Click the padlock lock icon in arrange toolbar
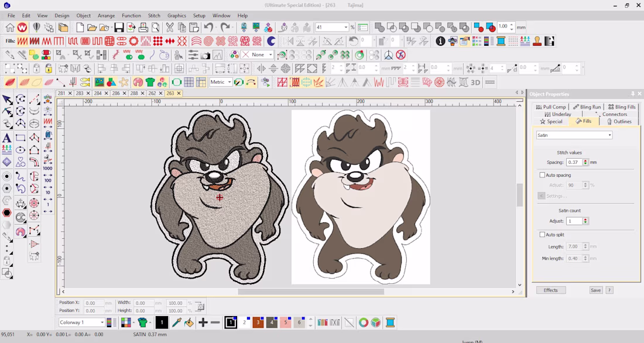The height and width of the screenshot is (343, 644). point(36,68)
